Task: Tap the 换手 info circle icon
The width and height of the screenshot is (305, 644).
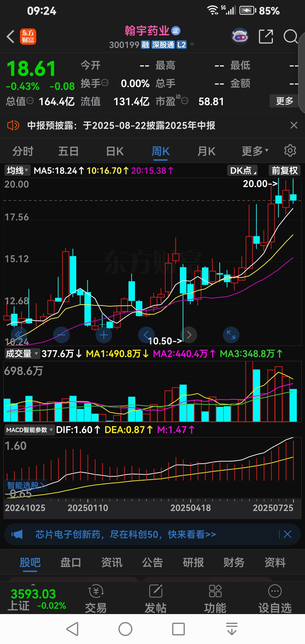Action: pos(105,83)
